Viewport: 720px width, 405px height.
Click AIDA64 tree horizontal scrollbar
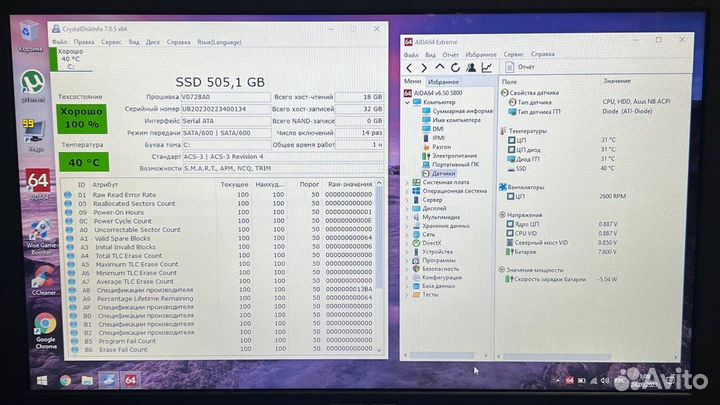[x=442, y=355]
